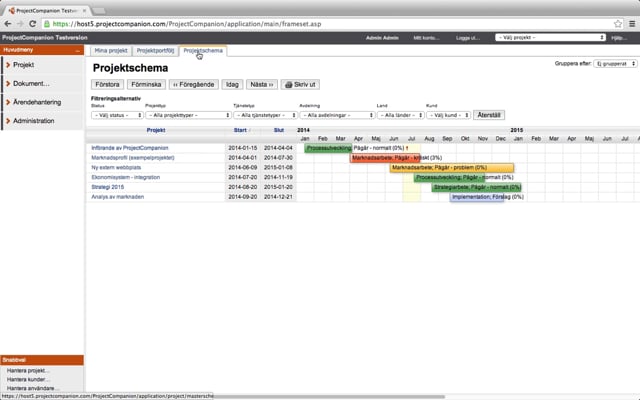Click start date 2014-09-20
Screen dimensions: 640x400
pyautogui.click(x=243, y=197)
